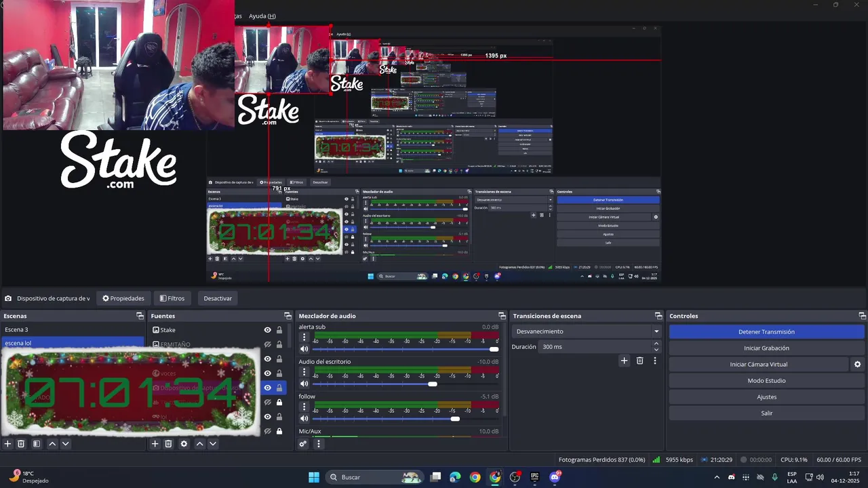Open the Windows Start menu
Viewport: 868px width, 488px height.
coord(314,477)
